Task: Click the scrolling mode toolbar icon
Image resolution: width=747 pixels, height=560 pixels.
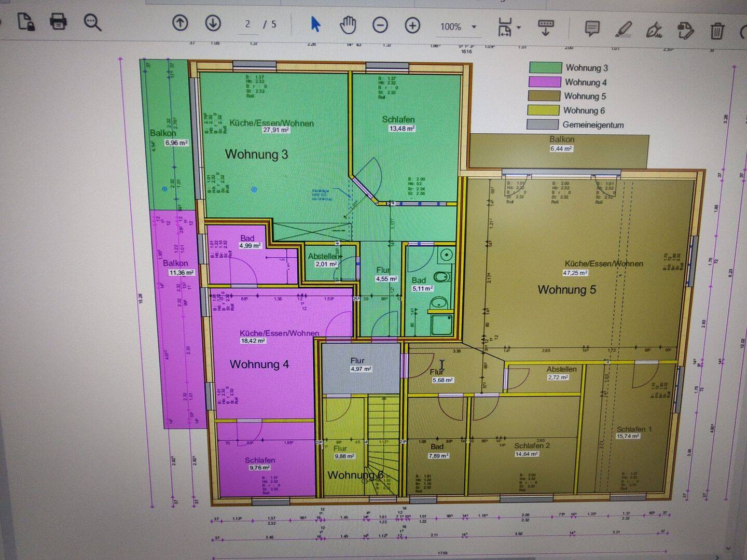Action: pyautogui.click(x=546, y=27)
